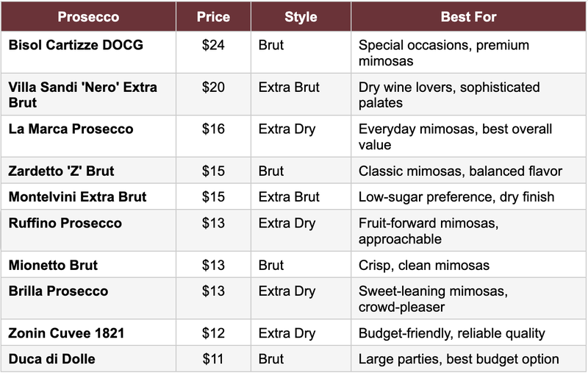Select the $20 price cell
Screen dimensions: 588x373
(x=213, y=88)
